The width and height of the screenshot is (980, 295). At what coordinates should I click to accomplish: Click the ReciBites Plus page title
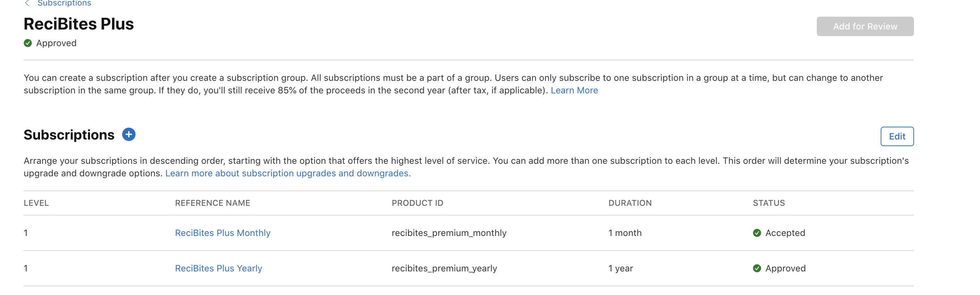[79, 24]
